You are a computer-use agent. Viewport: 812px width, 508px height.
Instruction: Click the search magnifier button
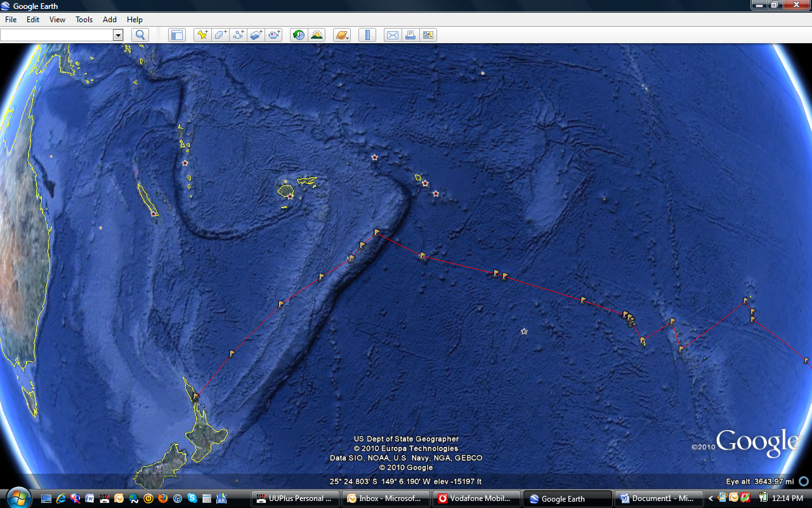click(x=140, y=35)
